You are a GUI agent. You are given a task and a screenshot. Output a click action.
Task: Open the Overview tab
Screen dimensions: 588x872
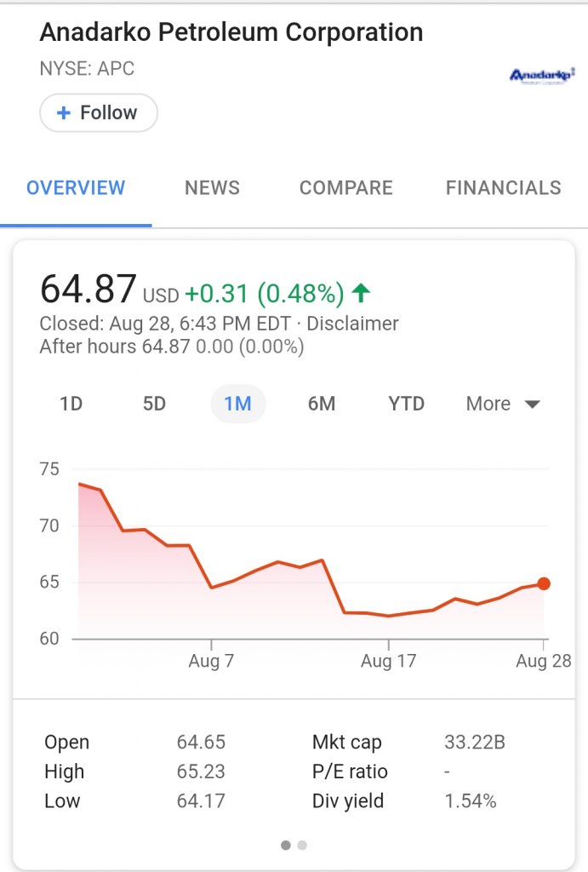(x=76, y=188)
